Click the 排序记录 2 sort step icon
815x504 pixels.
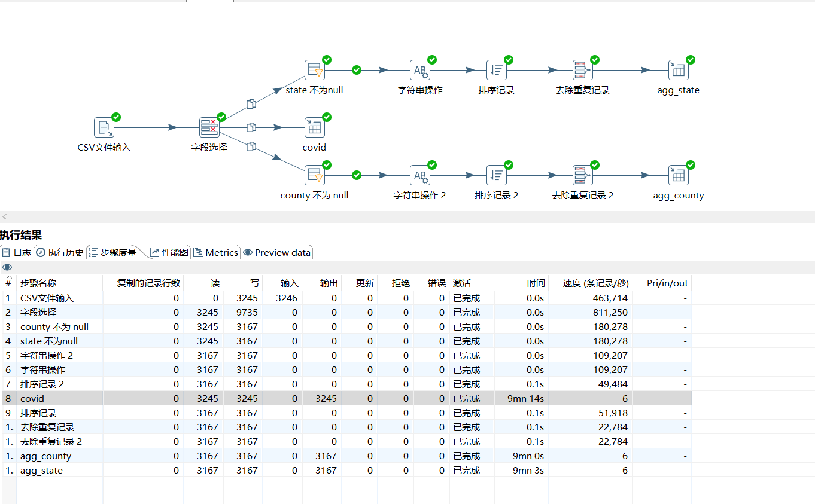pos(497,175)
